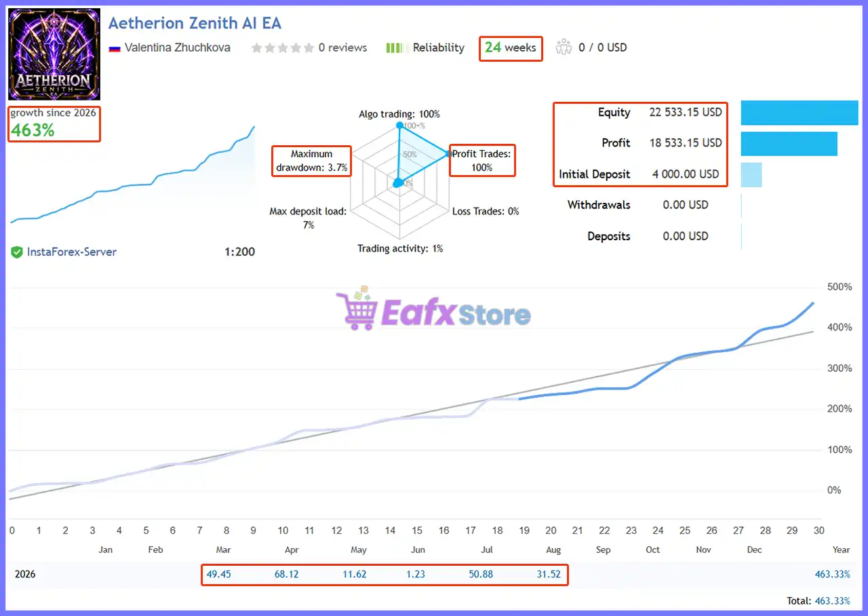The width and height of the screenshot is (868, 616).
Task: Click the 0 reviews text link
Action: point(342,47)
